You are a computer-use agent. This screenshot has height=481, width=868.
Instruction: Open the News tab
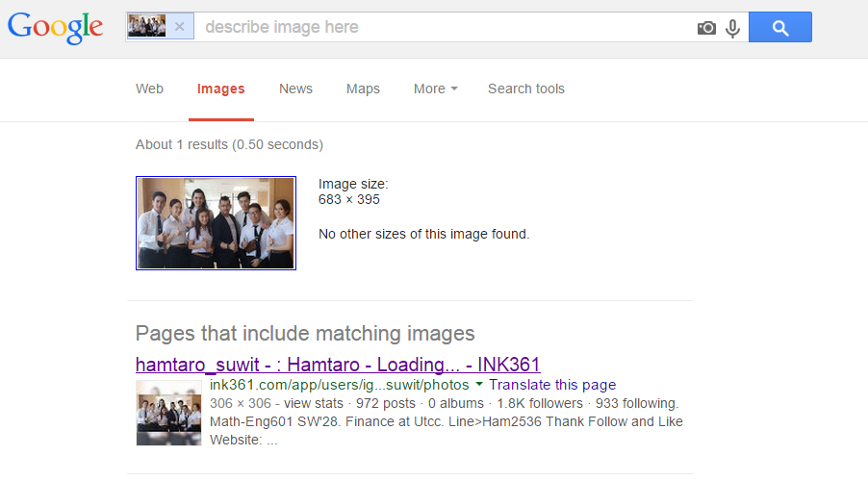coord(295,89)
